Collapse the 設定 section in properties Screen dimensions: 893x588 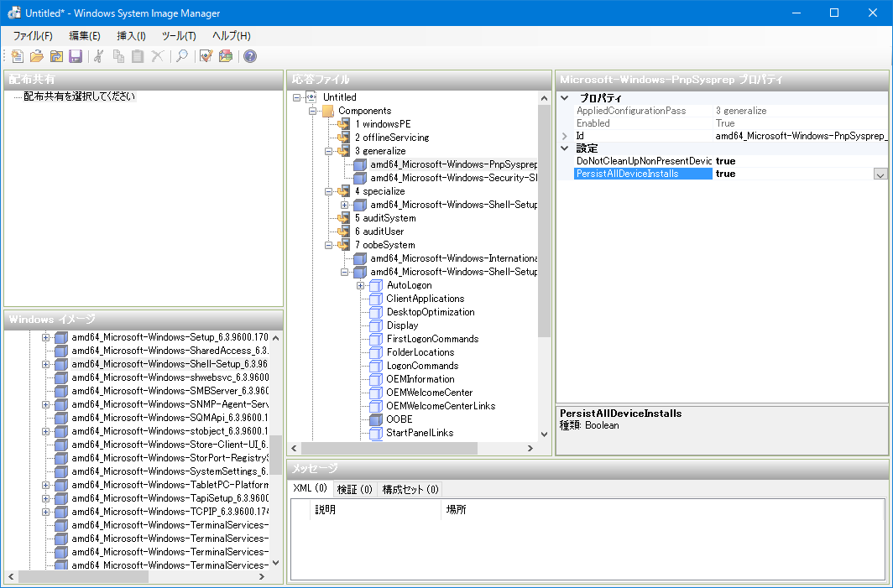pos(564,148)
